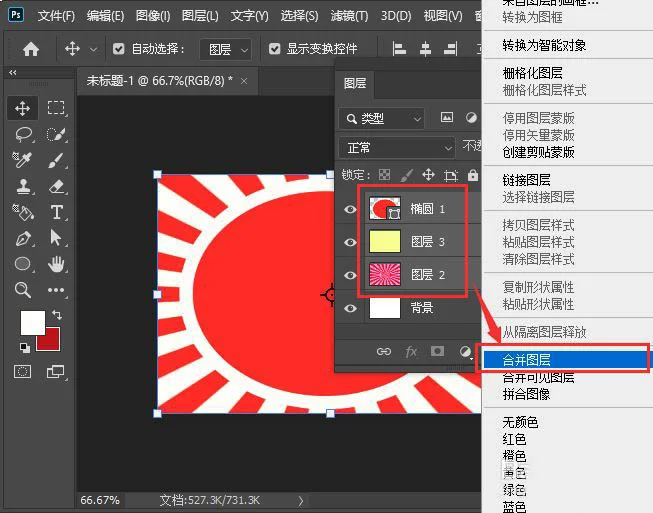Click lock all padlock icon
This screenshot has width=653, height=513.
click(x=473, y=175)
